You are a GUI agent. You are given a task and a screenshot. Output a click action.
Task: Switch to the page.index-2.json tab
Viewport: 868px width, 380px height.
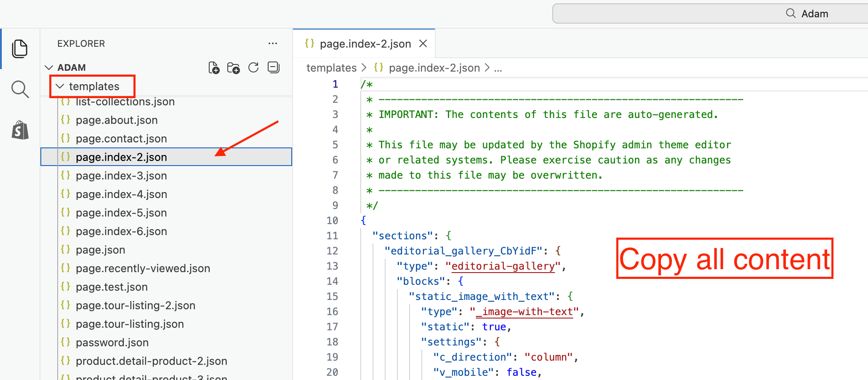tap(364, 43)
